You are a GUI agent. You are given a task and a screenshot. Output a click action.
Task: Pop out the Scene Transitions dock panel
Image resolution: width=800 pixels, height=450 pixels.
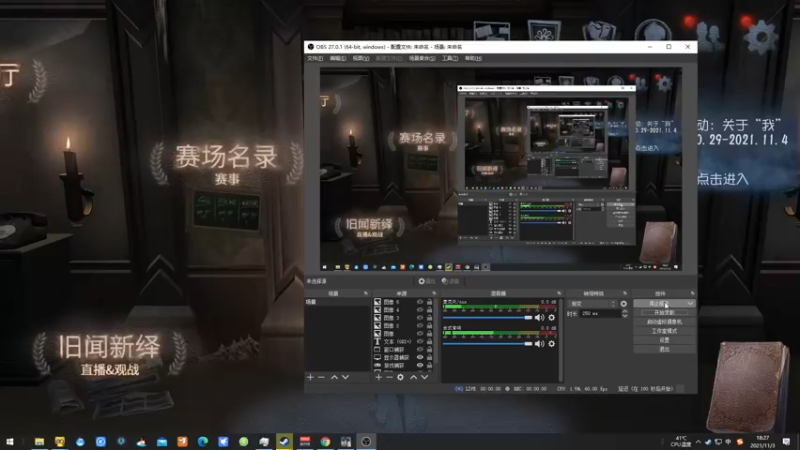625,293
